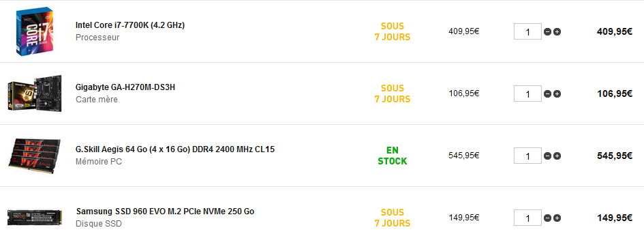Image resolution: width=644 pixels, height=247 pixels.
Task: Increase quantity of Samsung SSD 960 EVO
Action: click(x=557, y=218)
